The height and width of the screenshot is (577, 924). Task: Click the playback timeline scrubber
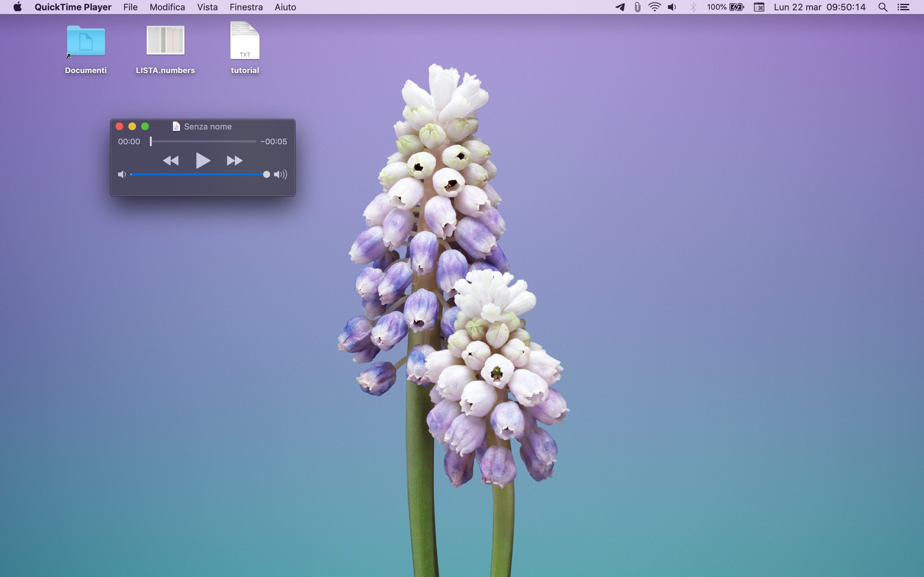[x=151, y=141]
